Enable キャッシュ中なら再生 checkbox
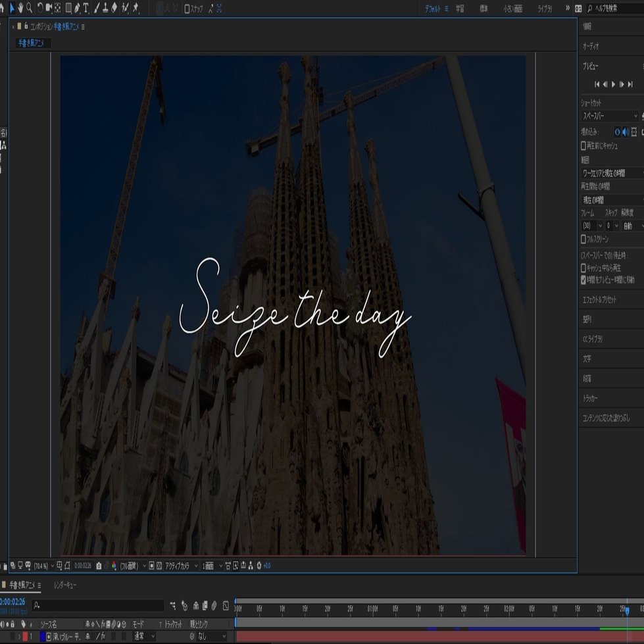This screenshot has width=644, height=644. (x=583, y=268)
